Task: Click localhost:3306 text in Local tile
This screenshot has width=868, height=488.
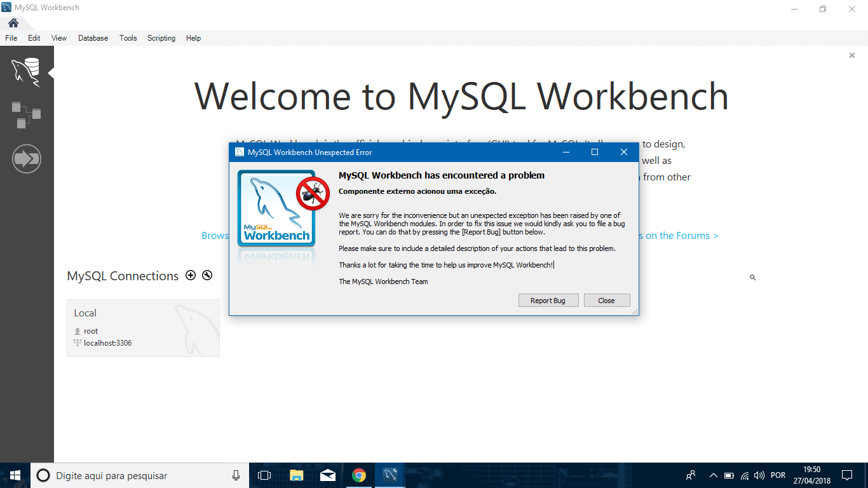Action: click(x=108, y=343)
